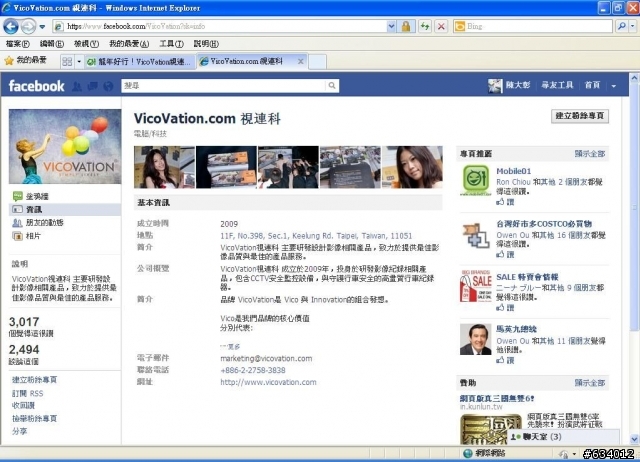Open the 說明(H) menu
The height and width of the screenshot is (462, 640).
[206, 44]
